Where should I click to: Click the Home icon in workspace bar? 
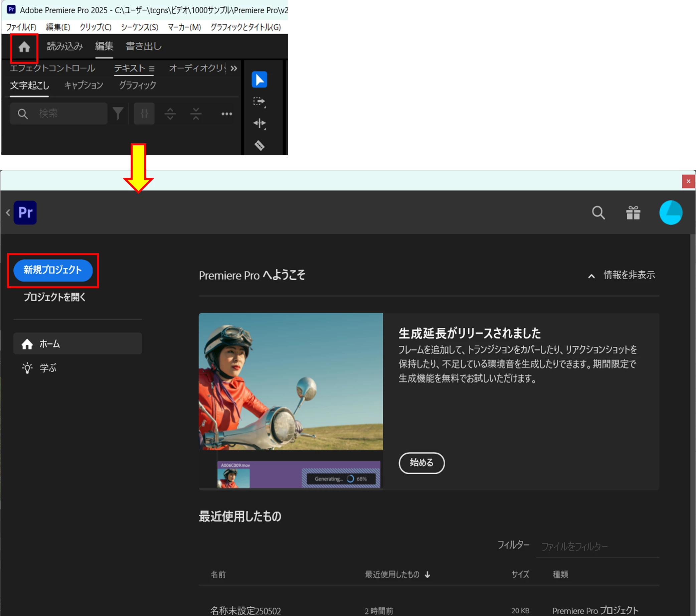[24, 47]
